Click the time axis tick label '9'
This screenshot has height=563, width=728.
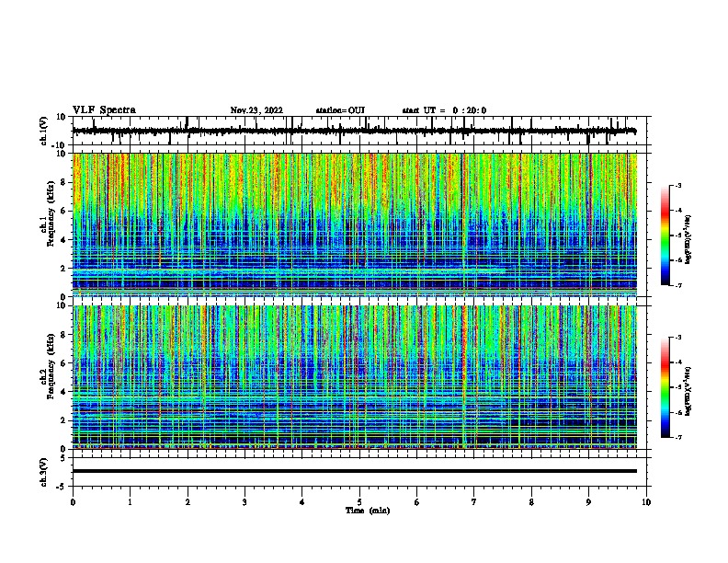click(588, 502)
